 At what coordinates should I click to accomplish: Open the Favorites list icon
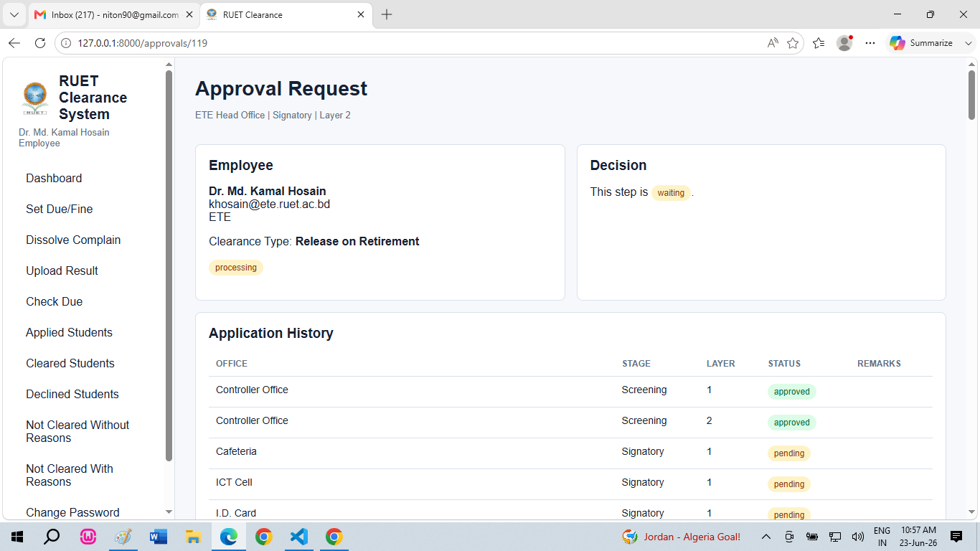[x=819, y=43]
